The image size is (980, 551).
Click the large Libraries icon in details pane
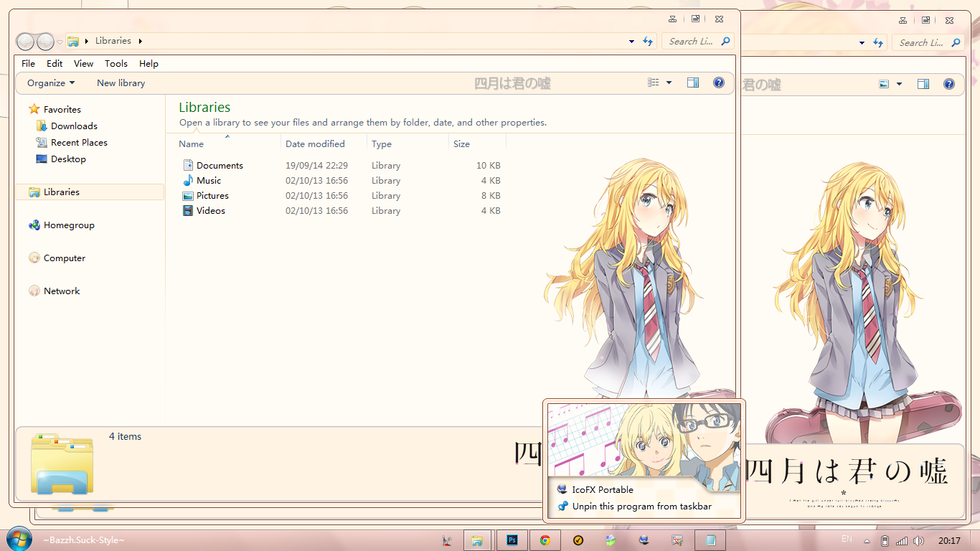coord(62,465)
